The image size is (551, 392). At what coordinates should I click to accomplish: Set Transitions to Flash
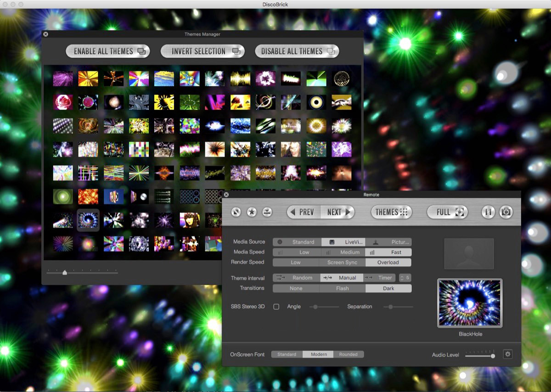click(x=342, y=289)
